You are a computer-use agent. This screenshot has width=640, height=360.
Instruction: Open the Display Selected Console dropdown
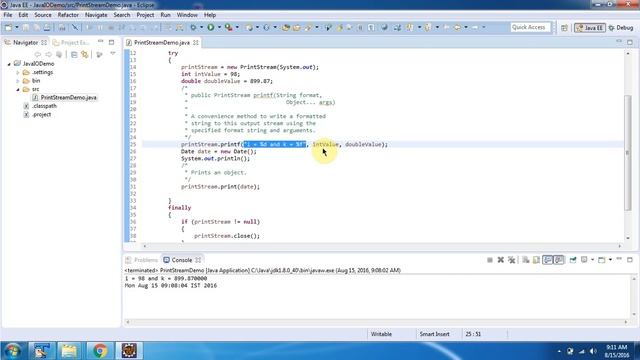(592, 260)
